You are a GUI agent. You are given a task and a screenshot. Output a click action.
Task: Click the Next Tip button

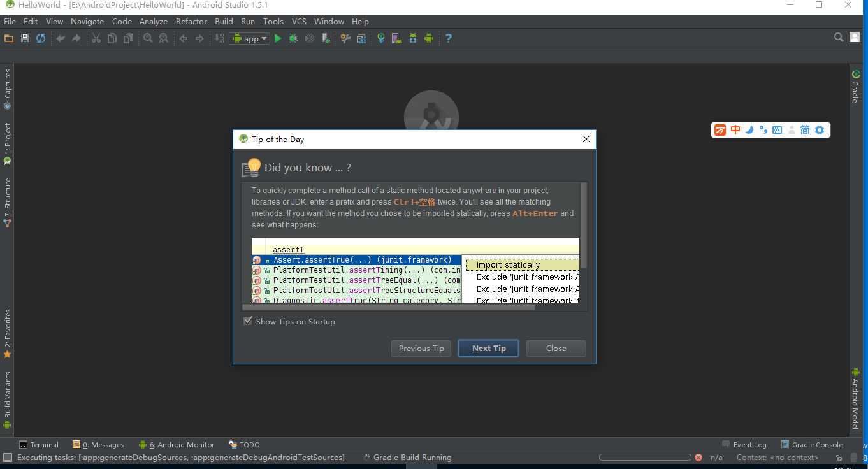pos(488,348)
